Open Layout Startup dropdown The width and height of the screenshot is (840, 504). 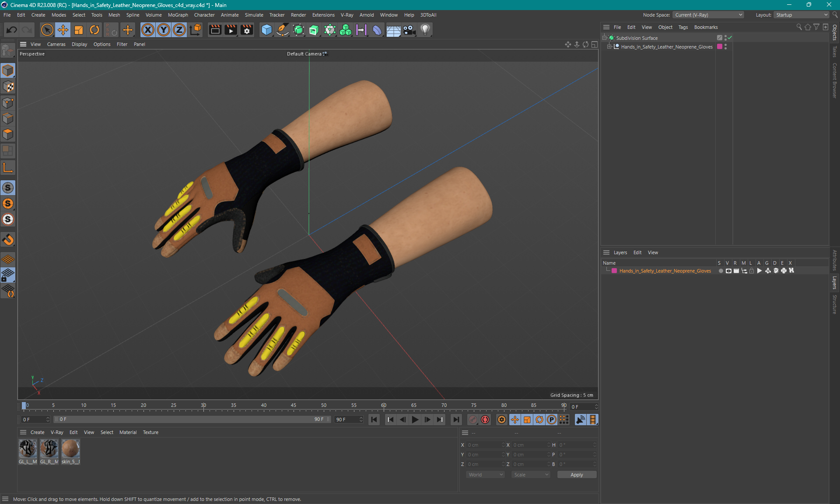click(801, 15)
